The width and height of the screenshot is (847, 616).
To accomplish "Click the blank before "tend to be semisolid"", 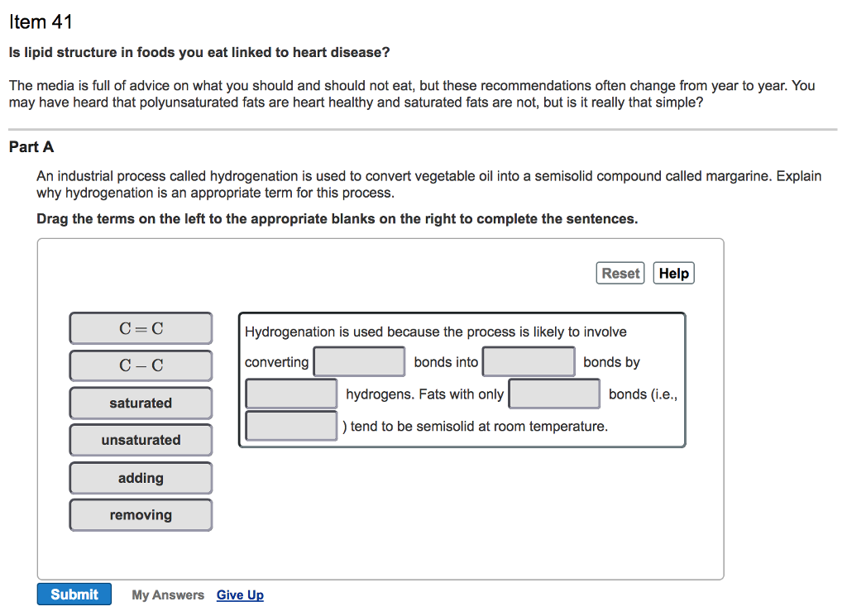I will 291,426.
